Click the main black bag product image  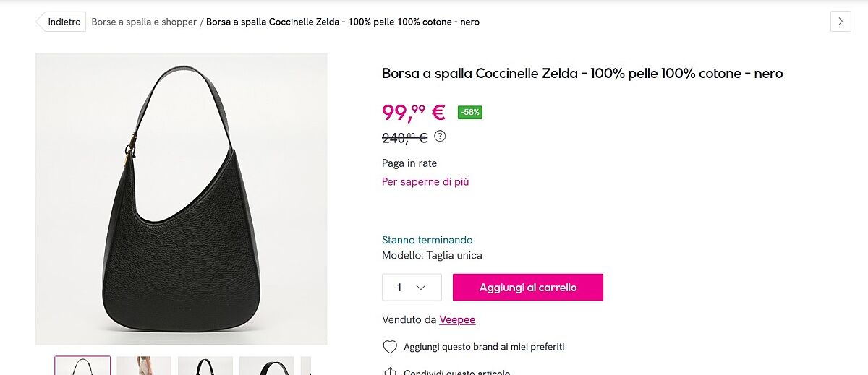click(x=182, y=199)
